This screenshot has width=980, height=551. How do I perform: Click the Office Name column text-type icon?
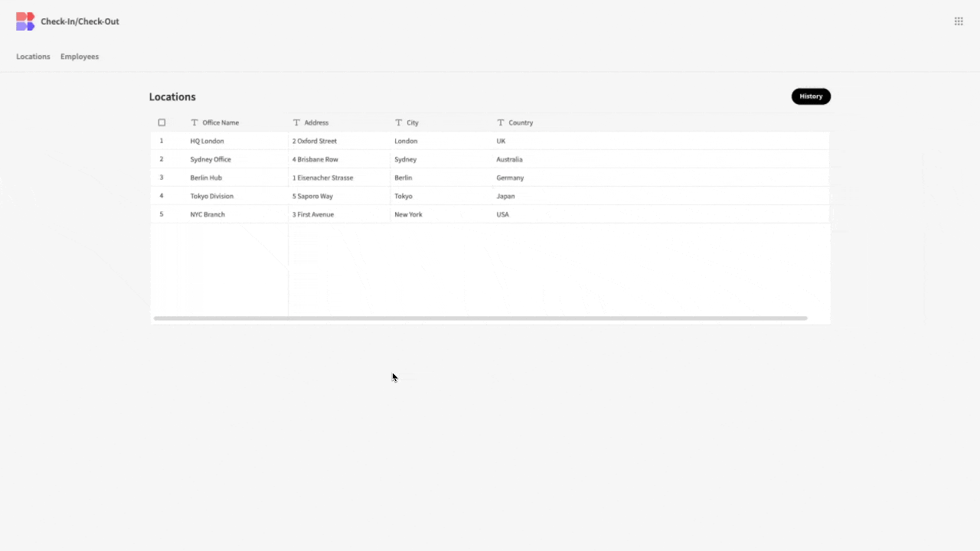[194, 122]
